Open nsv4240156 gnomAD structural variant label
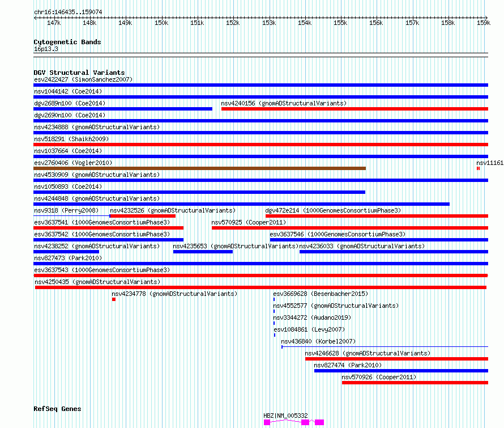 click(x=284, y=103)
